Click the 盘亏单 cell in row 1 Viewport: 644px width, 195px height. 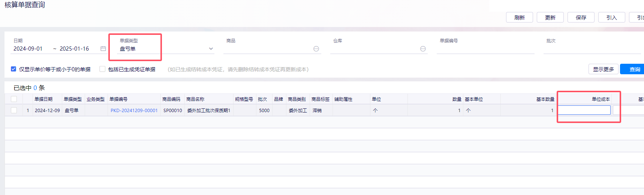(72, 111)
